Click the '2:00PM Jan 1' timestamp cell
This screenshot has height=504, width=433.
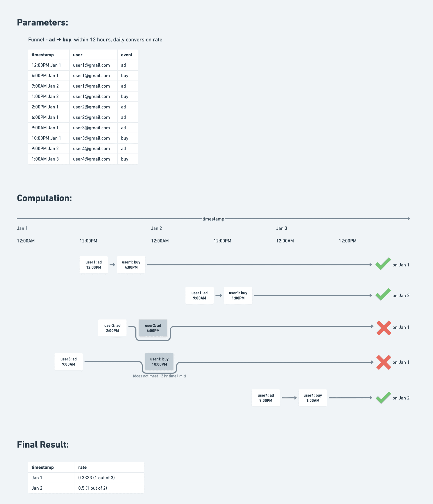(x=49, y=107)
